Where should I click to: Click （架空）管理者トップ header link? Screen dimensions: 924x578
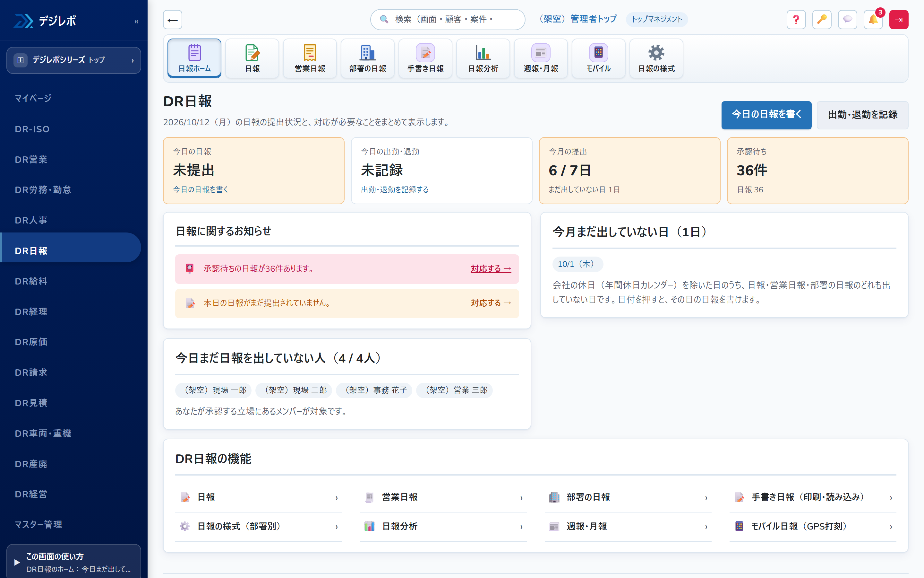click(x=576, y=19)
